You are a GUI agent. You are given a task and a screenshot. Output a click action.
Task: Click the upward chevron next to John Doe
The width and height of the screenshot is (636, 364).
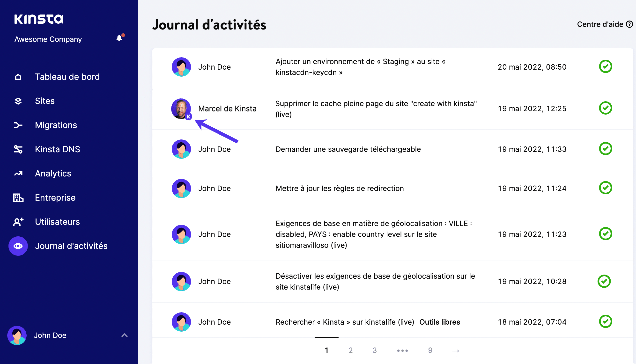point(124,335)
